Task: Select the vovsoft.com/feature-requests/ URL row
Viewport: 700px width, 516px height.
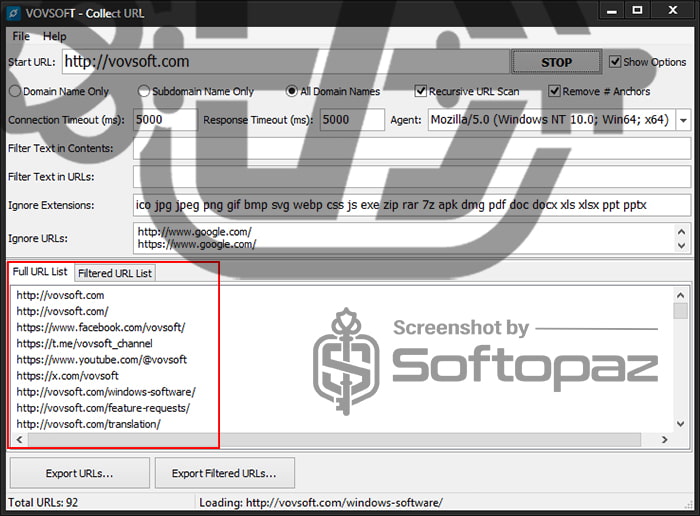Action: tap(103, 408)
